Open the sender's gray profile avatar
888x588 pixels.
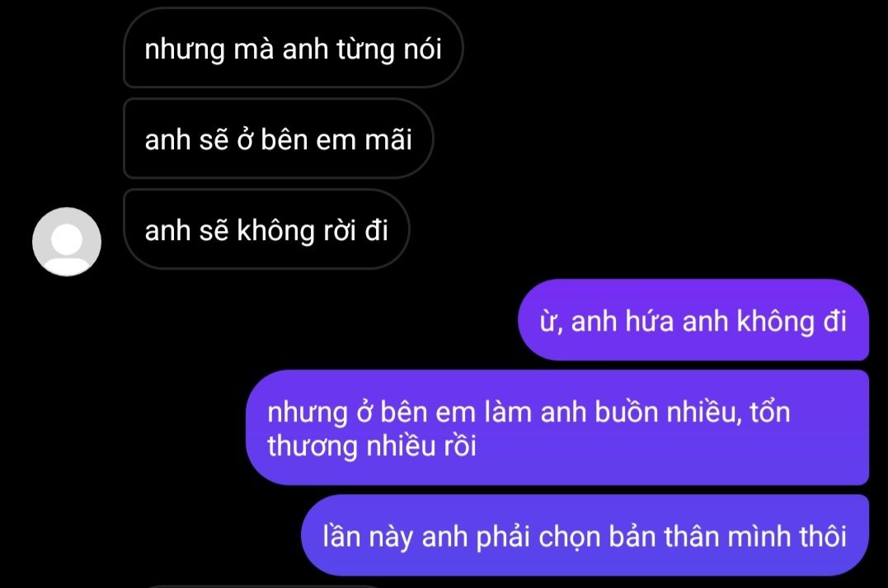67,242
